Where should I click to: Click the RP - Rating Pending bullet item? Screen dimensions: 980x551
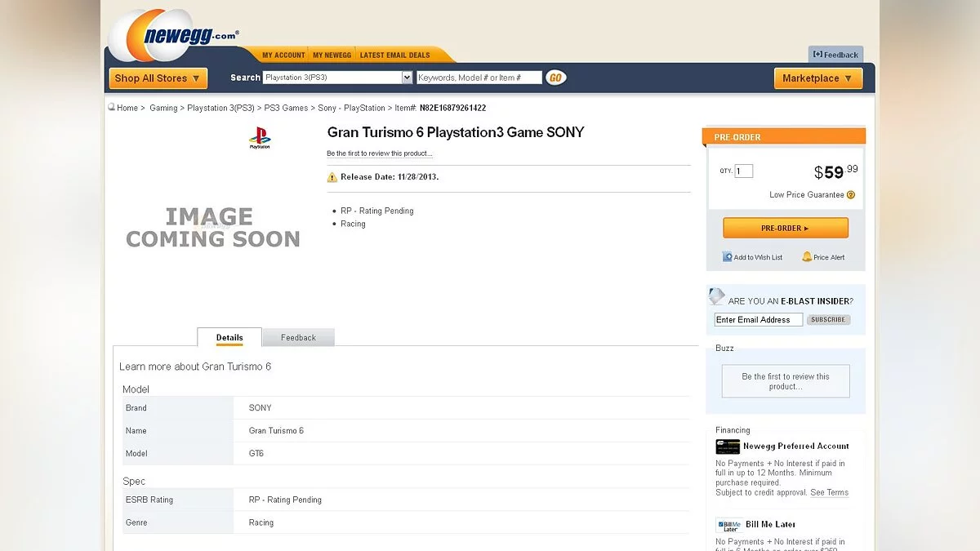tap(377, 211)
